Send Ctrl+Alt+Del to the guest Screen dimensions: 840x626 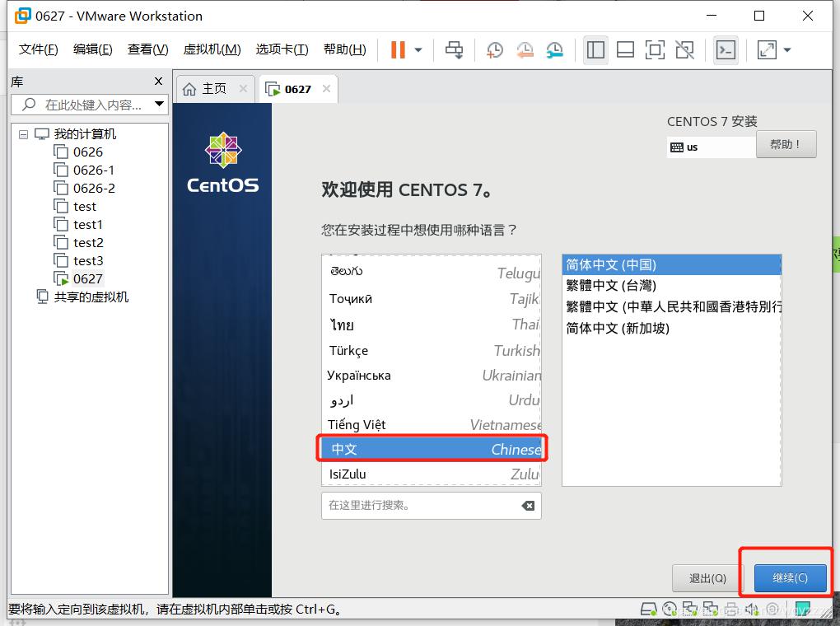click(454, 50)
